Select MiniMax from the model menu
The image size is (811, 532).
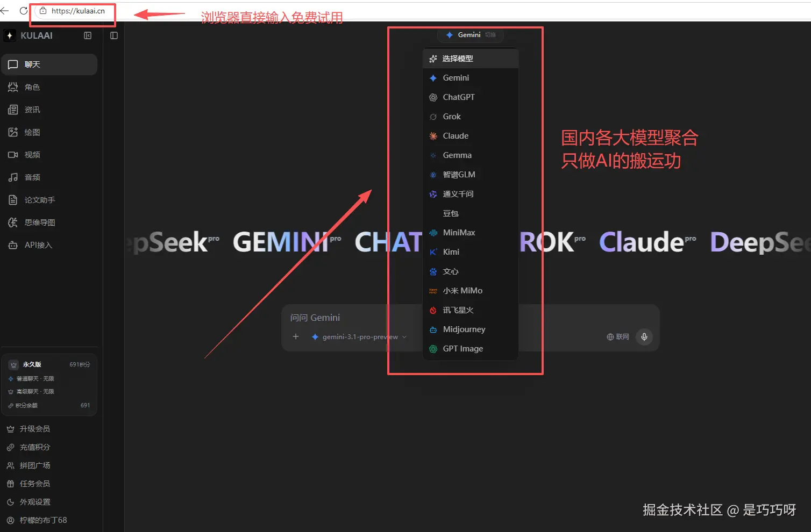[x=459, y=232]
